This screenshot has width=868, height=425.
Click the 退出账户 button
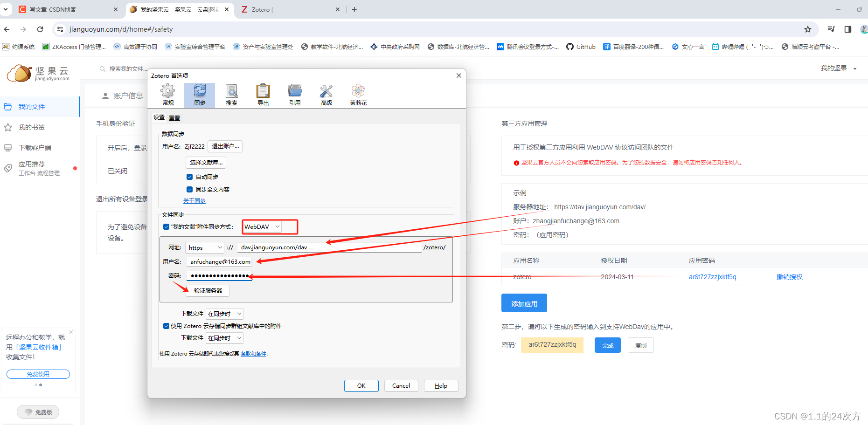(225, 146)
